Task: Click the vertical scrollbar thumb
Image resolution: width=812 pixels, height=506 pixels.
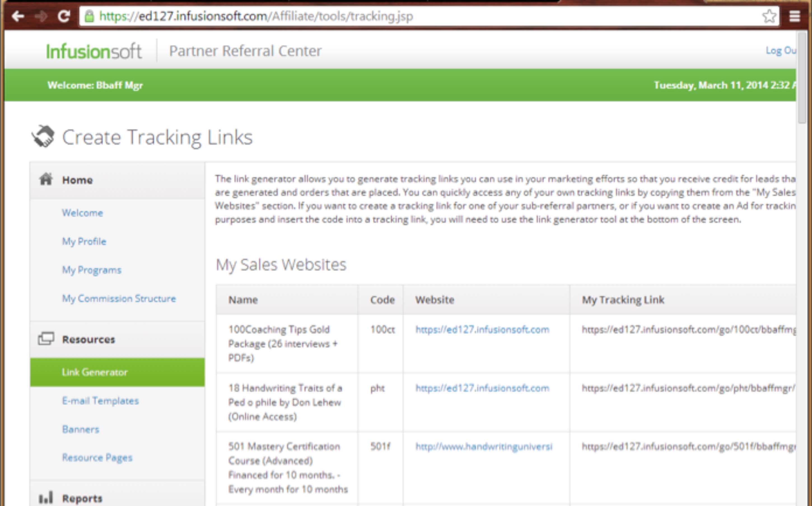Action: 802,78
